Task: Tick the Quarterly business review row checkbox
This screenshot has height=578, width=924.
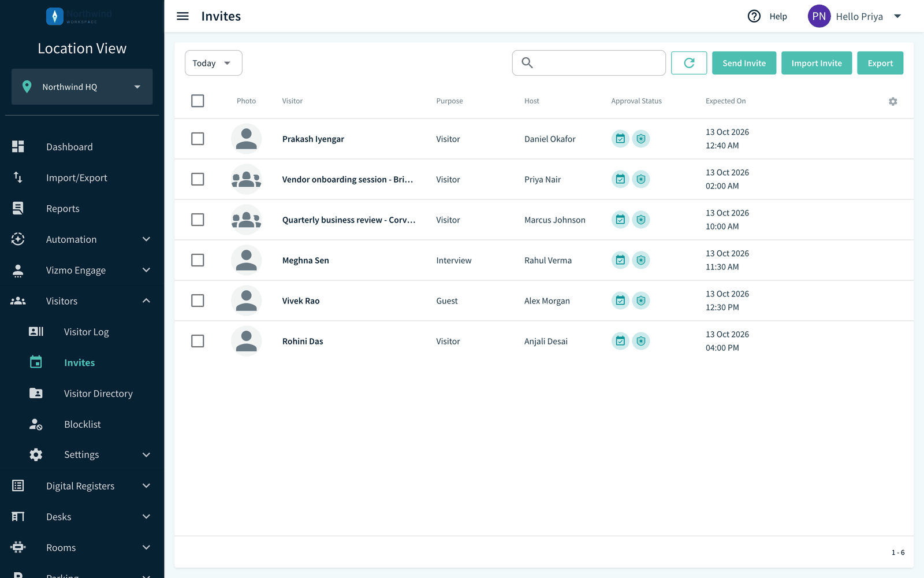Action: tap(198, 220)
